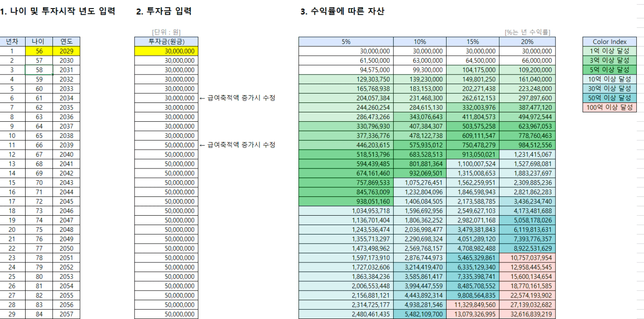Select the '10억 이상 달성' legend cell
The image size is (644, 319).
[x=609, y=79]
